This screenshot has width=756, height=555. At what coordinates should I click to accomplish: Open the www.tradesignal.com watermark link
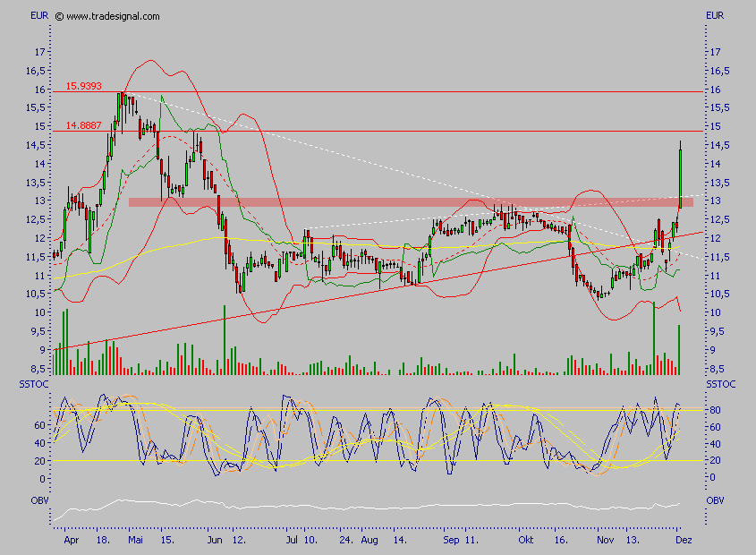click(x=114, y=16)
